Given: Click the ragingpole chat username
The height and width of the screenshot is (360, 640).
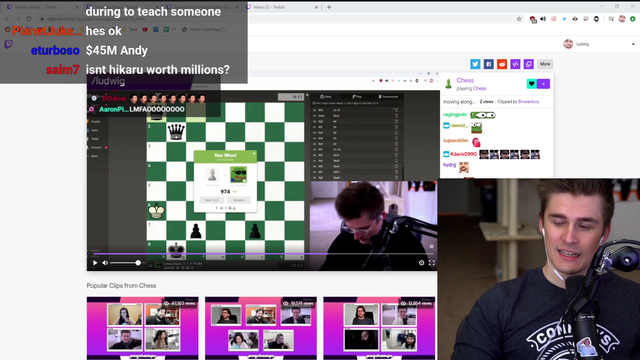Looking at the screenshot, I should (455, 115).
